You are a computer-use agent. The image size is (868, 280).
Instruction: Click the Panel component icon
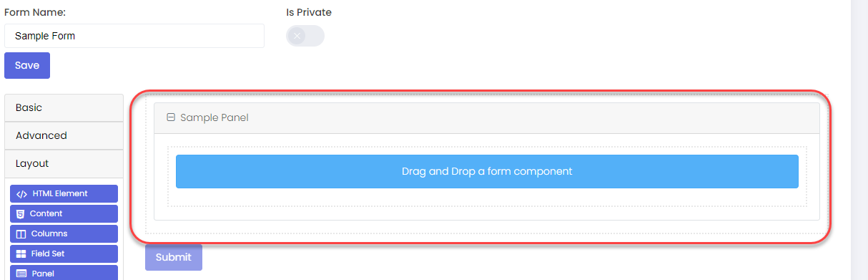tap(21, 274)
